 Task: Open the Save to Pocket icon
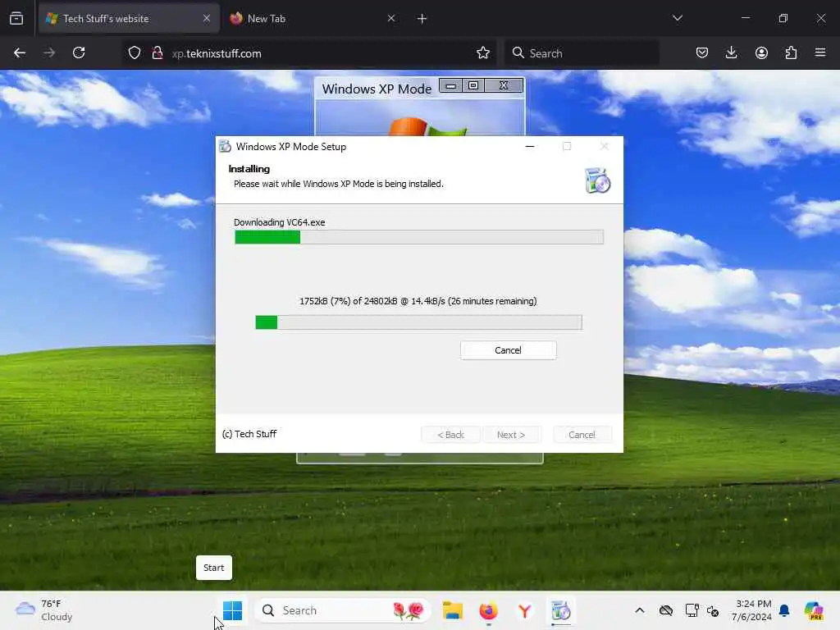point(702,53)
